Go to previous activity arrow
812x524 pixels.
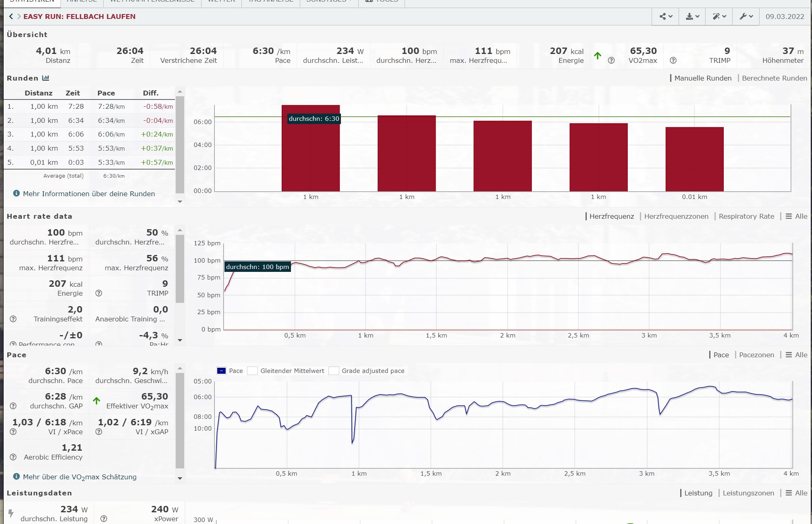(11, 17)
